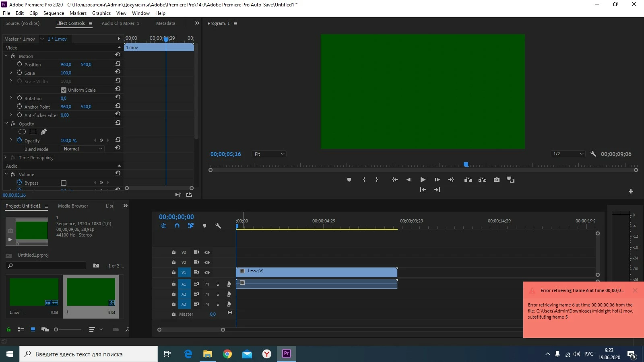This screenshot has width=644, height=362.
Task: Open the Graphics menu
Action: click(101, 13)
